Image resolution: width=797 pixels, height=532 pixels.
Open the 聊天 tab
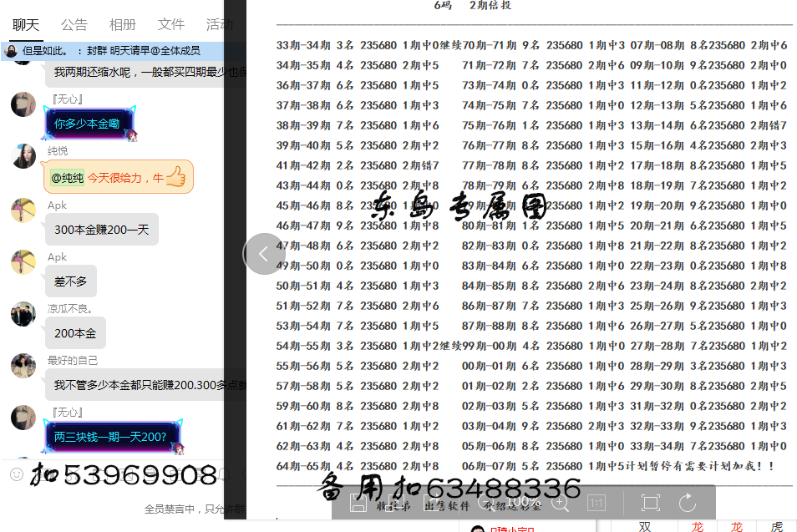click(25, 25)
